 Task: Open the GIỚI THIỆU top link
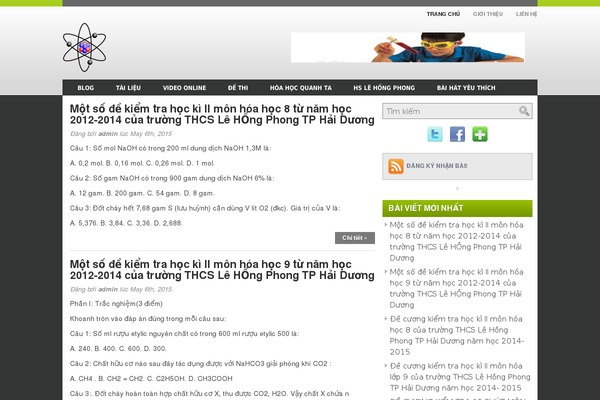pos(488,14)
